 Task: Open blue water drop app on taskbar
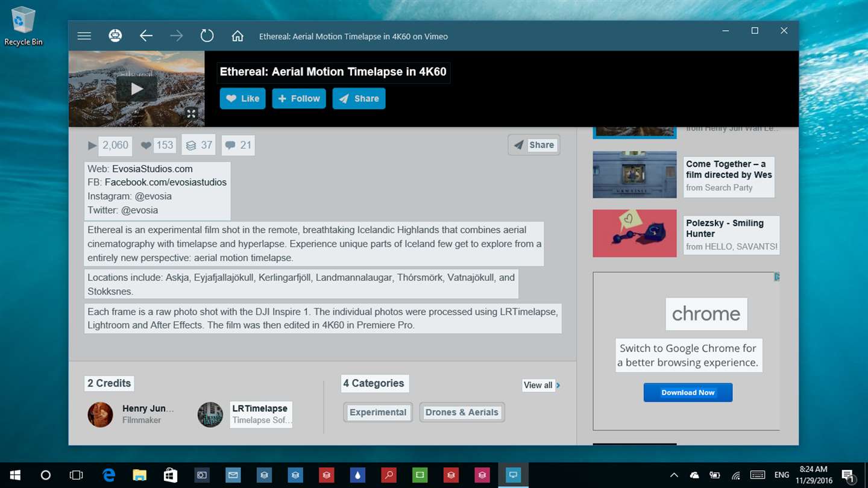pyautogui.click(x=357, y=475)
